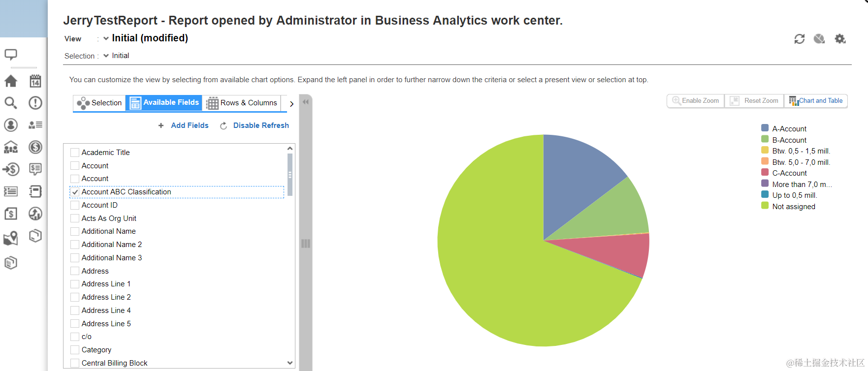Image resolution: width=868 pixels, height=371 pixels.
Task: Open the report settings gear icon
Action: coord(840,39)
